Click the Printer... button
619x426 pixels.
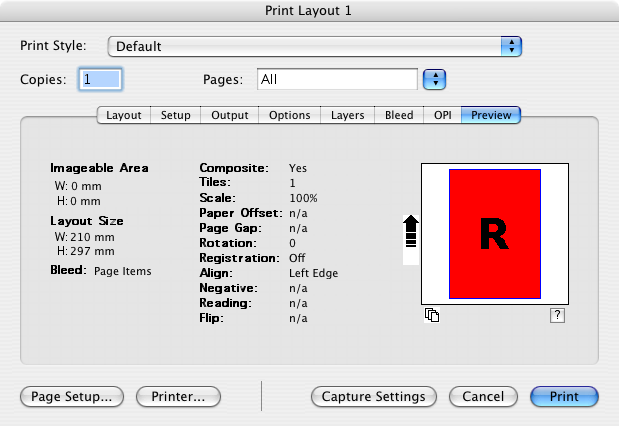click(x=178, y=396)
